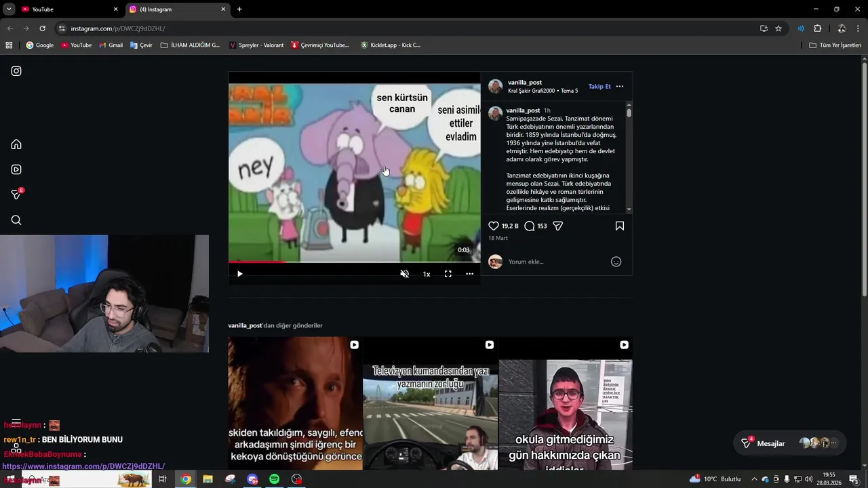Open Spreyler - Valorant bookmark
The width and height of the screenshot is (868, 488).
[x=257, y=45]
